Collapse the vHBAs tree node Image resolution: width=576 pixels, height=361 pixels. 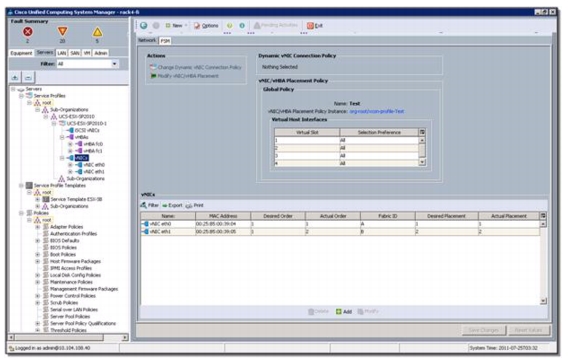tap(62, 137)
